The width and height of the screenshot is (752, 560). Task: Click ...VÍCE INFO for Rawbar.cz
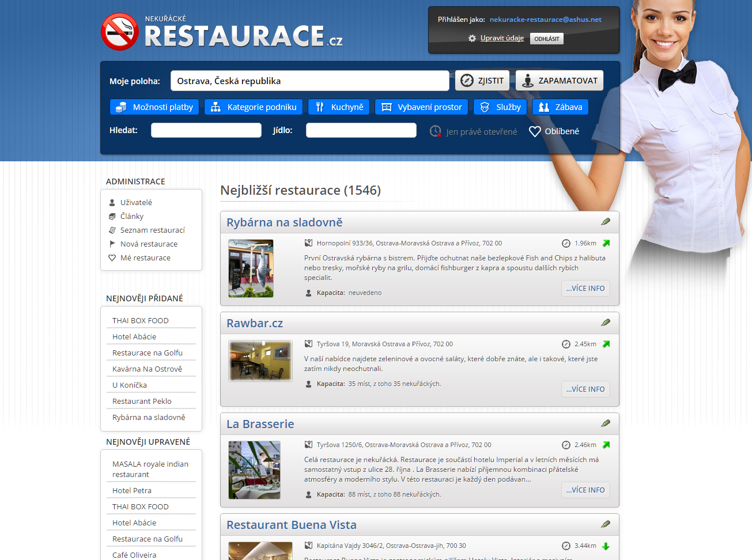(585, 389)
